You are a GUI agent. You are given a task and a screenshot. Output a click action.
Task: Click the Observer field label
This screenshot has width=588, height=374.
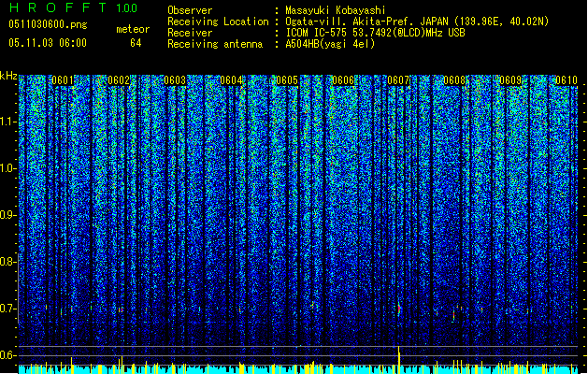pos(190,10)
